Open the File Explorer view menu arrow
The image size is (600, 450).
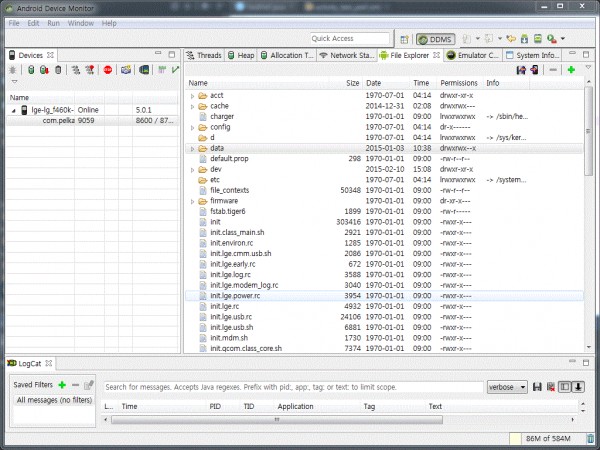click(589, 68)
